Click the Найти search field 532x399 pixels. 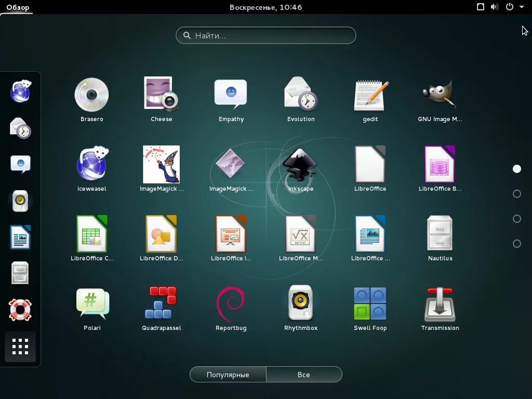click(x=265, y=35)
